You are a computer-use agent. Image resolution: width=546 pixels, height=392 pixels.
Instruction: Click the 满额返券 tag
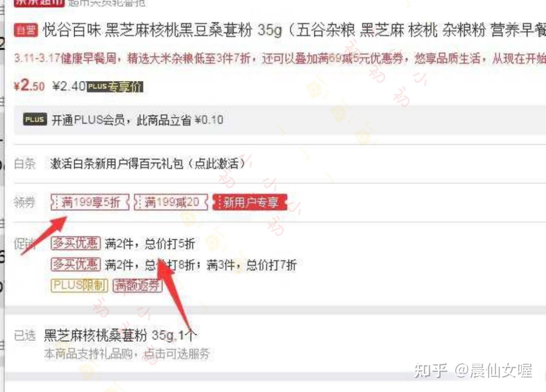[137, 285]
